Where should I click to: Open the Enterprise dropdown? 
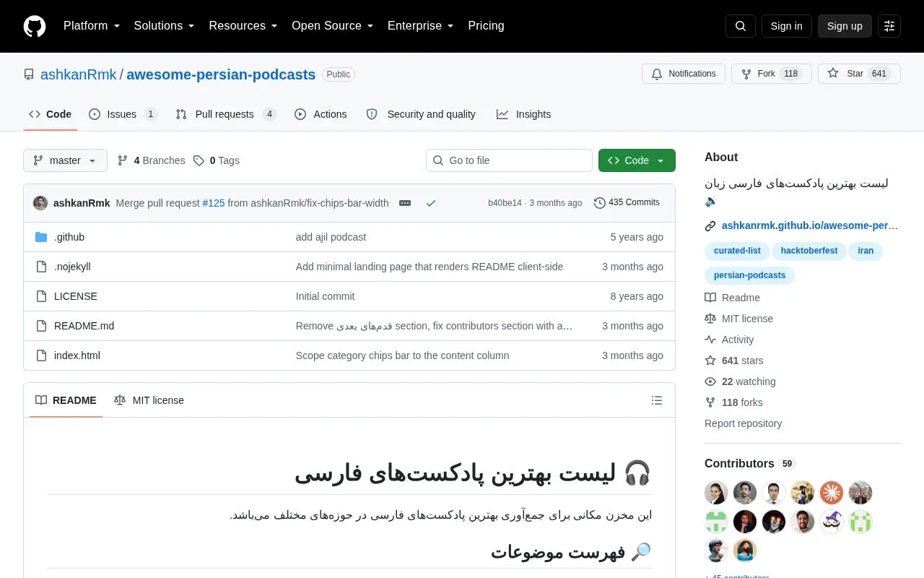point(421,26)
